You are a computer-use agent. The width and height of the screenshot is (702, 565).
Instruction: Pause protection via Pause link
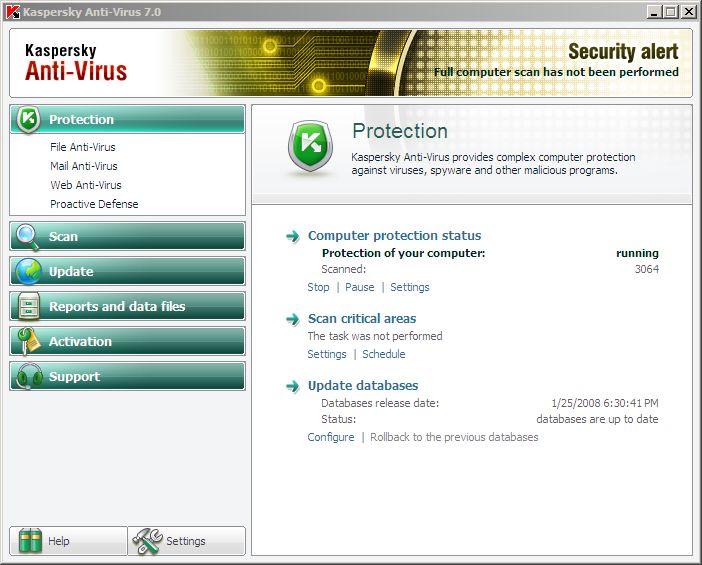pos(359,287)
